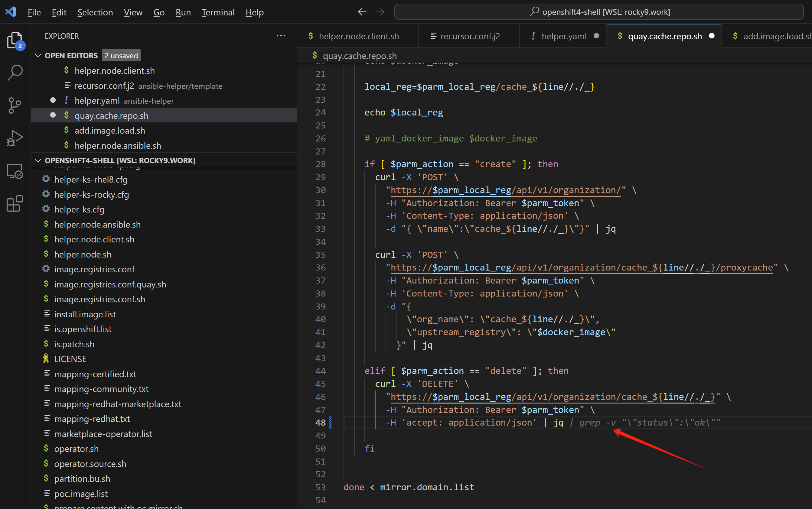Click the Go Back navigation arrow
This screenshot has width=812, height=509.
[362, 12]
